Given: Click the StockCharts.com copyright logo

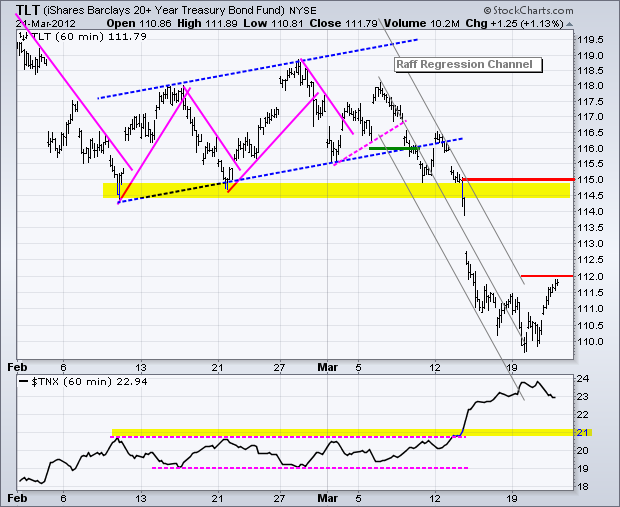Looking at the screenshot, I should click(528, 10).
